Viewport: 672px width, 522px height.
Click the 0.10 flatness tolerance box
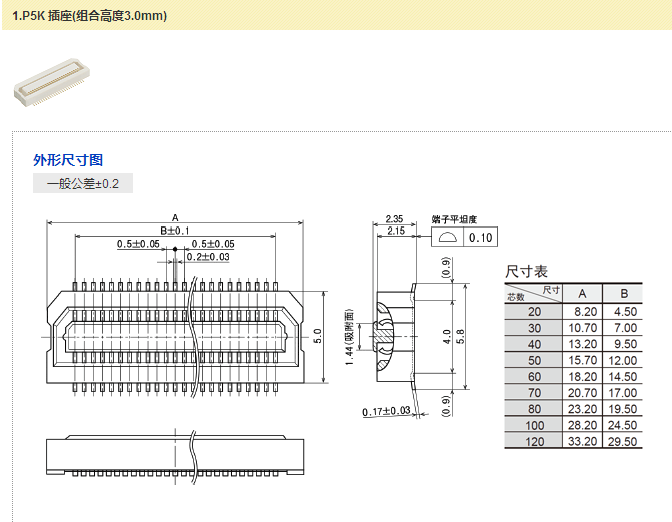[x=481, y=237]
